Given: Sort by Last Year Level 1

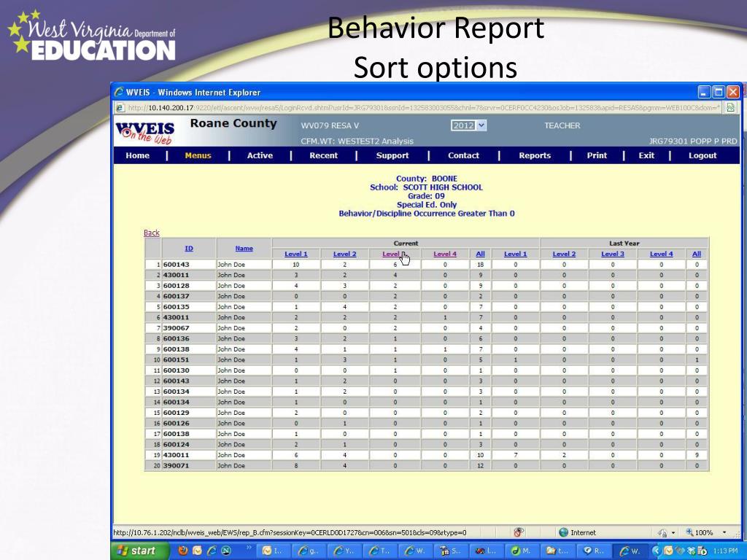Looking at the screenshot, I should (x=516, y=254).
